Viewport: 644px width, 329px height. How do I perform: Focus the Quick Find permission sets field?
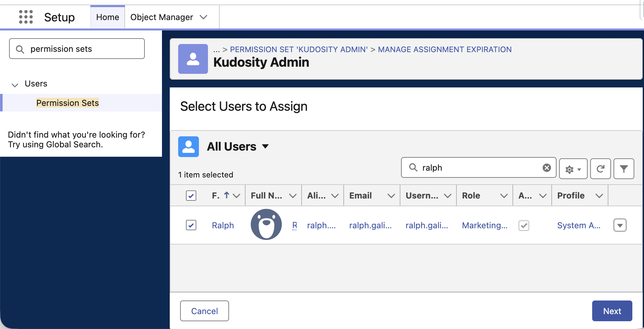pyautogui.click(x=77, y=49)
